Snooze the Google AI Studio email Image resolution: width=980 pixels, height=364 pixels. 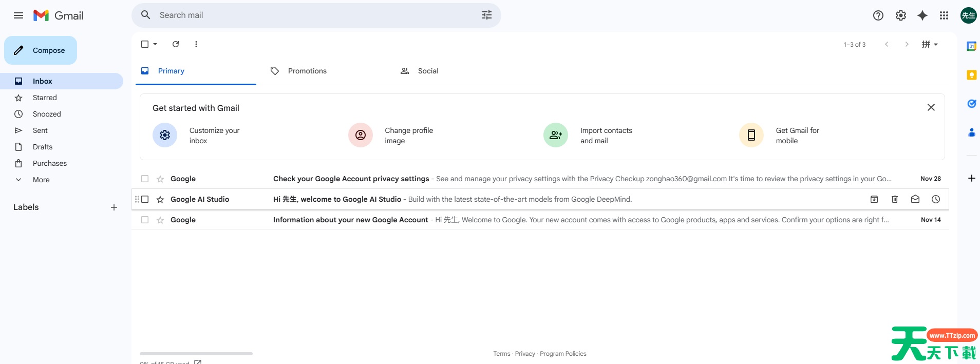click(x=936, y=199)
